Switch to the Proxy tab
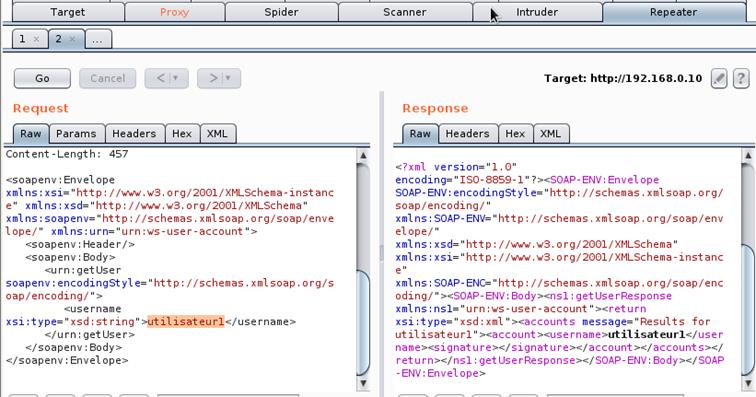Image resolution: width=756 pixels, height=397 pixels. (x=175, y=12)
